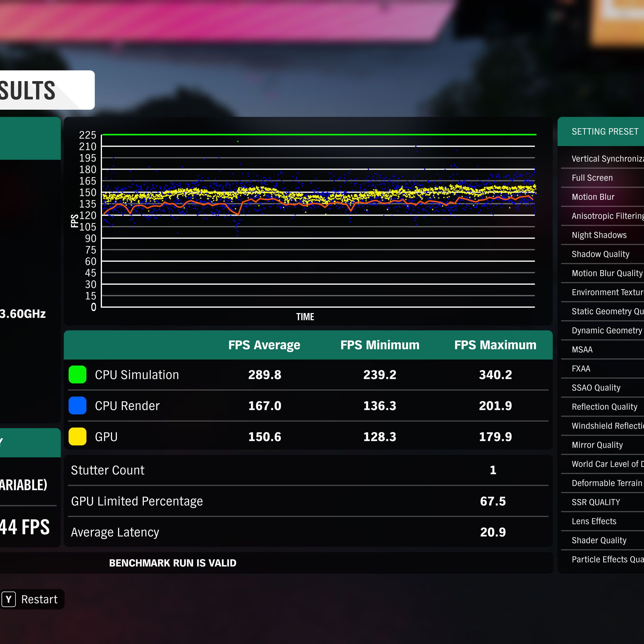This screenshot has height=644, width=644.
Task: Select the Shadow Quality setting row
Action: point(600,254)
